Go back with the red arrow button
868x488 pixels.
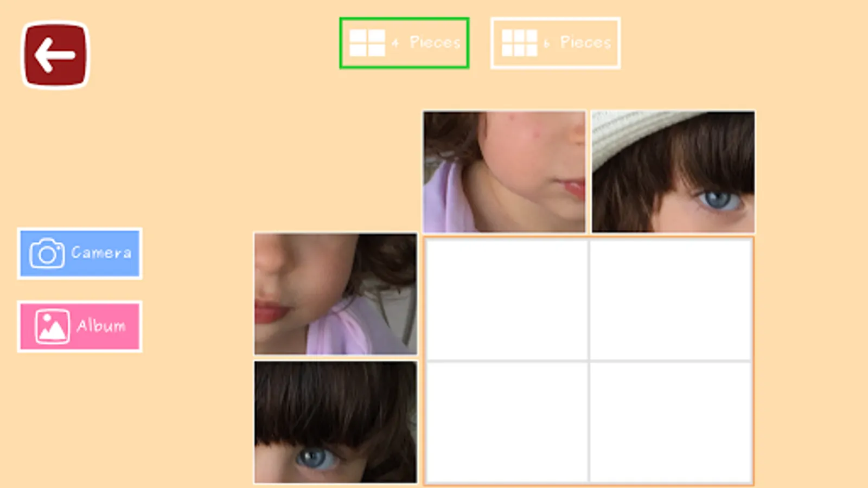[x=55, y=55]
